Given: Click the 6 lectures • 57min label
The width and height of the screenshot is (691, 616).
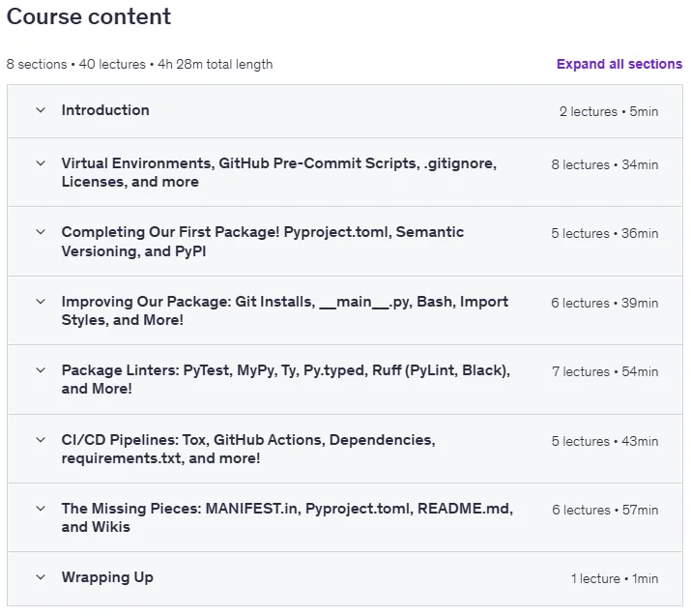Looking at the screenshot, I should [605, 511].
